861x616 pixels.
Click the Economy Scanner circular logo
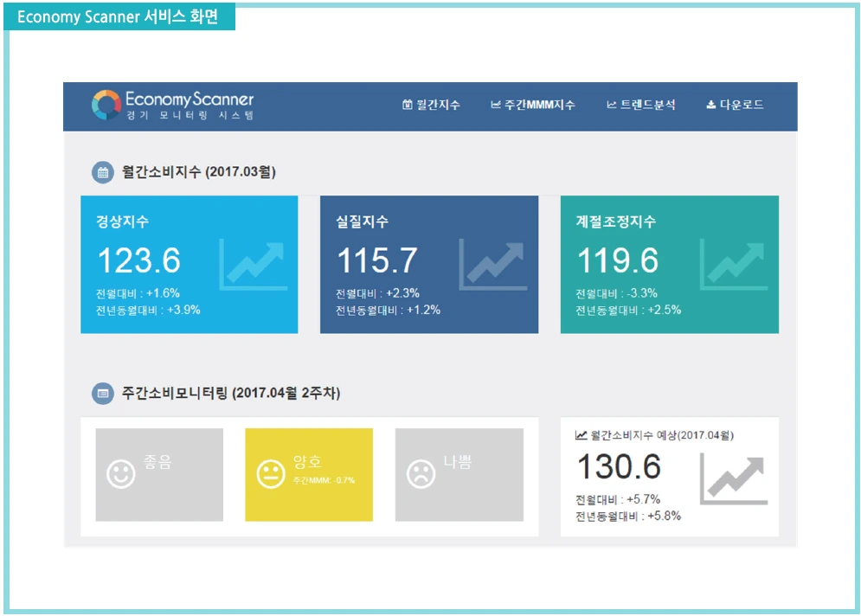[x=106, y=105]
